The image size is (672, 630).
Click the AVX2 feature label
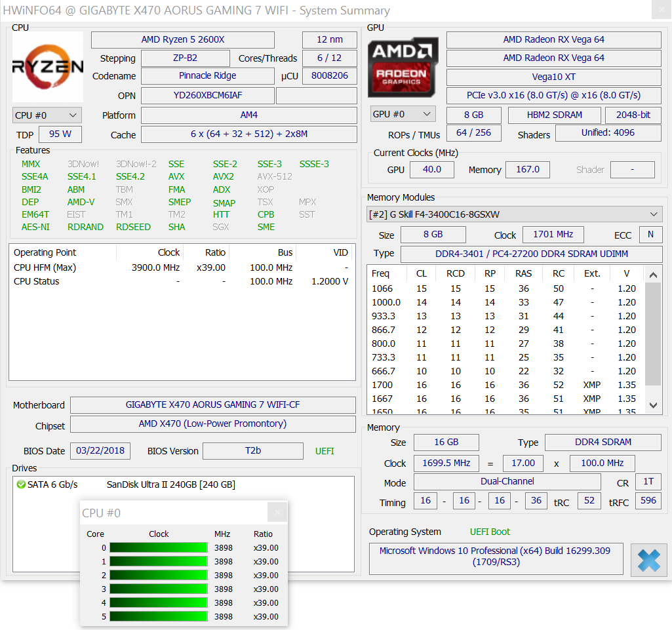(x=224, y=176)
